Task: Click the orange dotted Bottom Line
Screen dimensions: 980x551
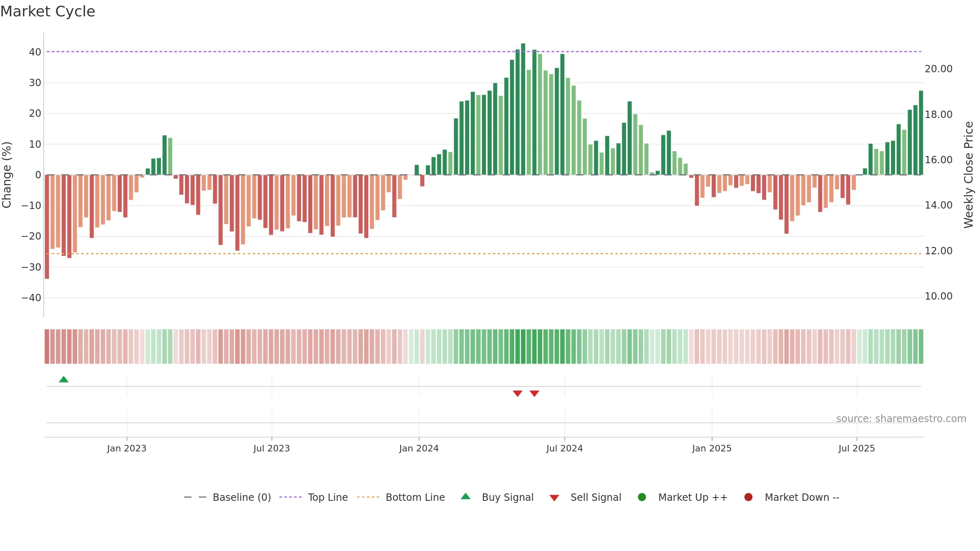Action: 484,254
